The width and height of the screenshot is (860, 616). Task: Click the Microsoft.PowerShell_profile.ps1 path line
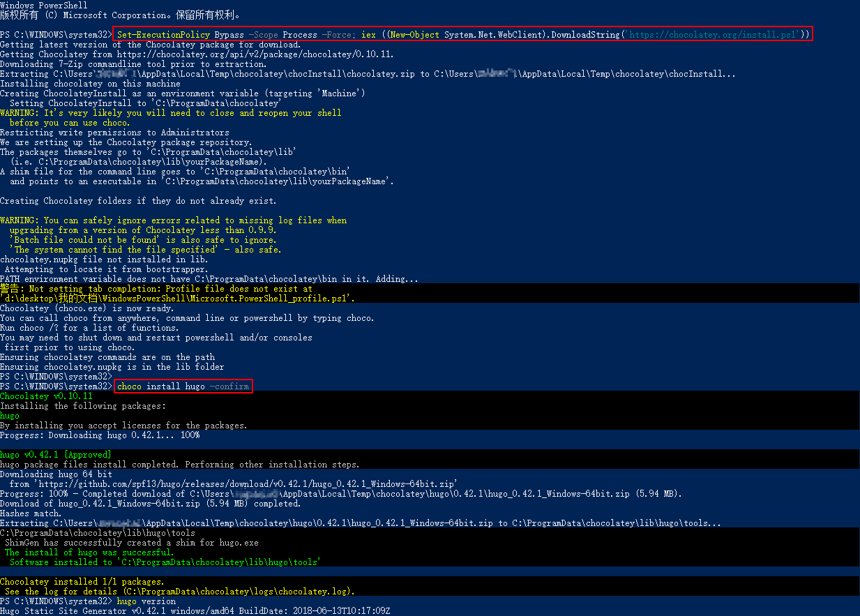tap(178, 298)
